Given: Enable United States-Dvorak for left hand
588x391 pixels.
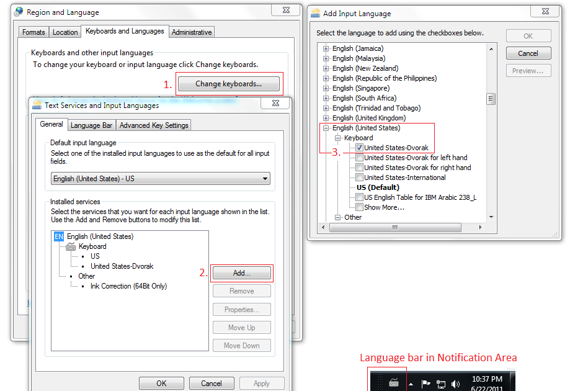Looking at the screenshot, I should pyautogui.click(x=359, y=157).
